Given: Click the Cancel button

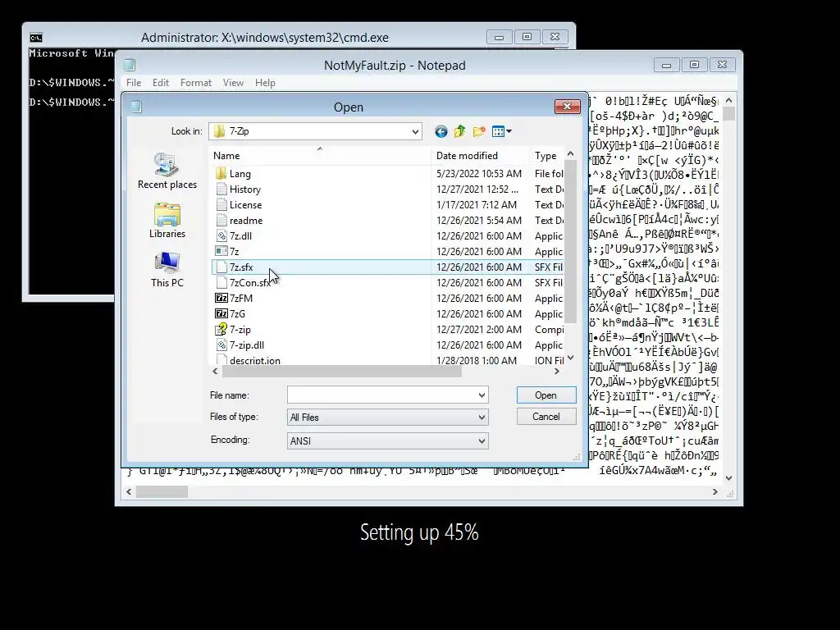Looking at the screenshot, I should pyautogui.click(x=546, y=417).
